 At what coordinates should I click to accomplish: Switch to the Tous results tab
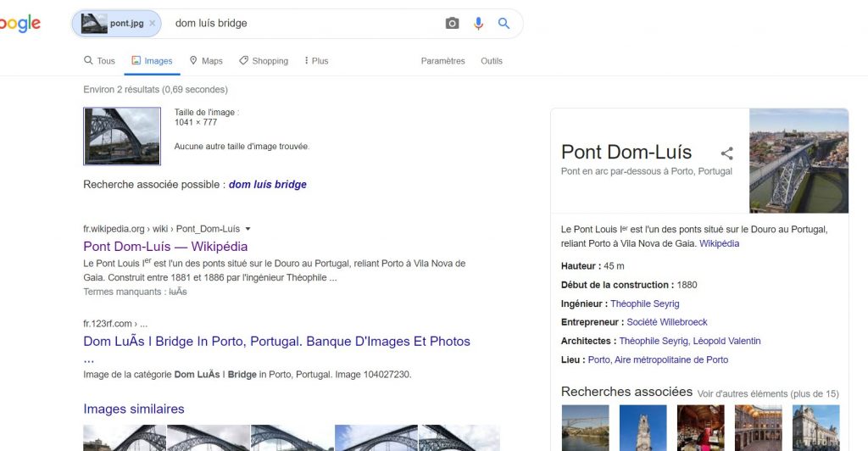coord(99,61)
